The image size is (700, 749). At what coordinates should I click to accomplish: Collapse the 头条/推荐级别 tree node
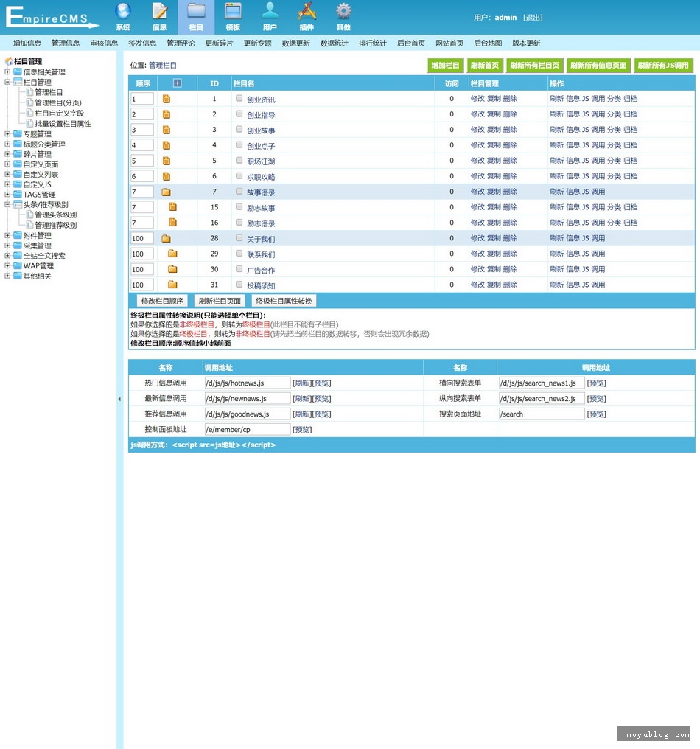7,204
